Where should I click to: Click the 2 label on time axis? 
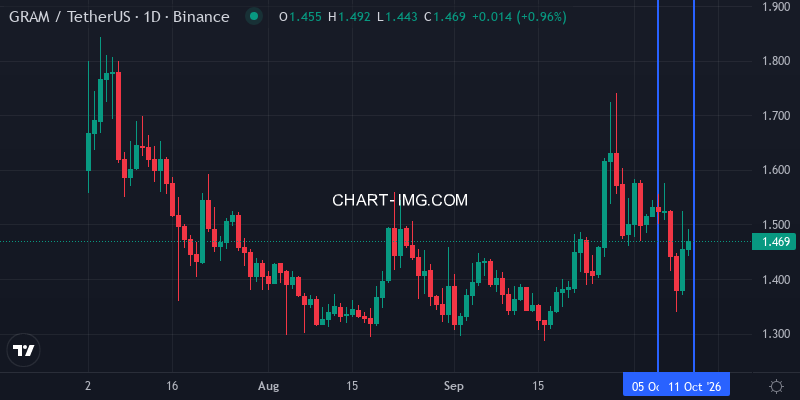pos(89,386)
